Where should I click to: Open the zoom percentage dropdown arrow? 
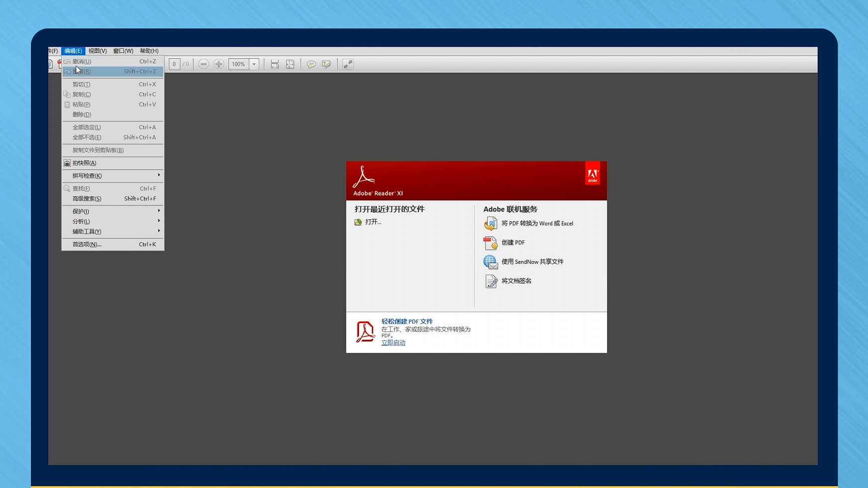[254, 64]
